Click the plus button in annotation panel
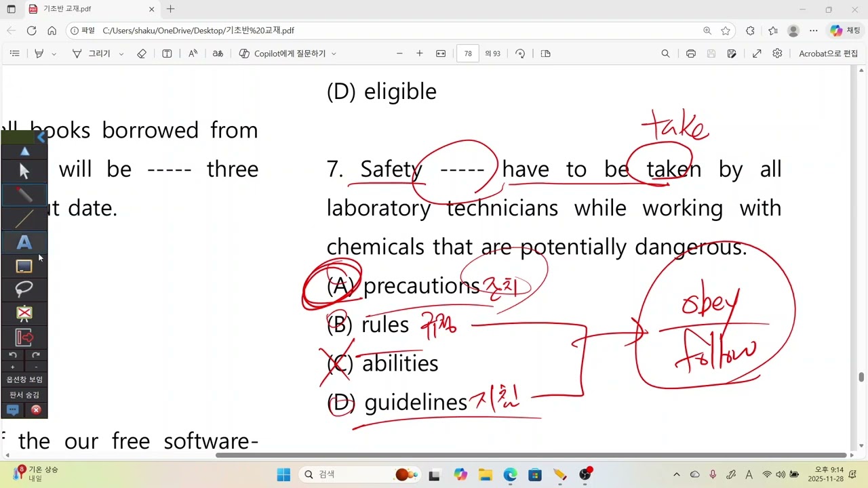Viewport: 868px width, 488px height. 13,367
